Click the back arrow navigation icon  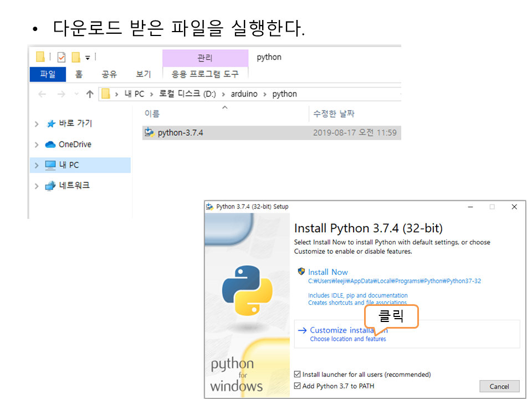point(42,94)
